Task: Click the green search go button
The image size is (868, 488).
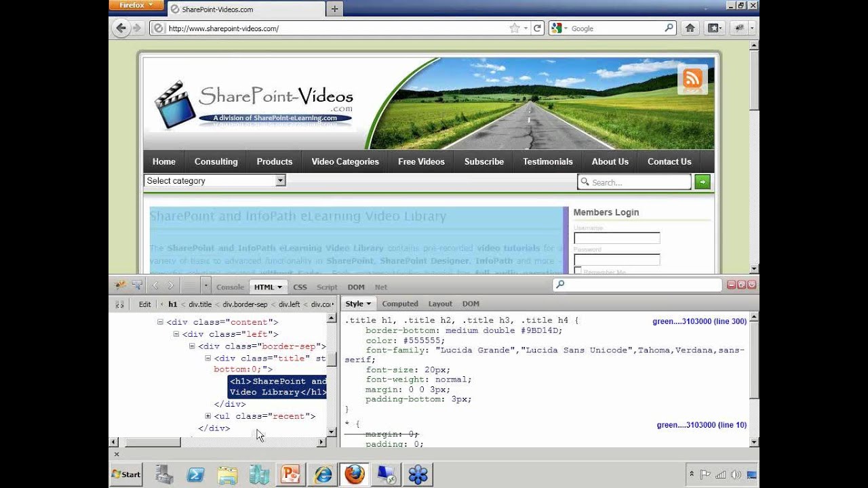Action: [703, 182]
